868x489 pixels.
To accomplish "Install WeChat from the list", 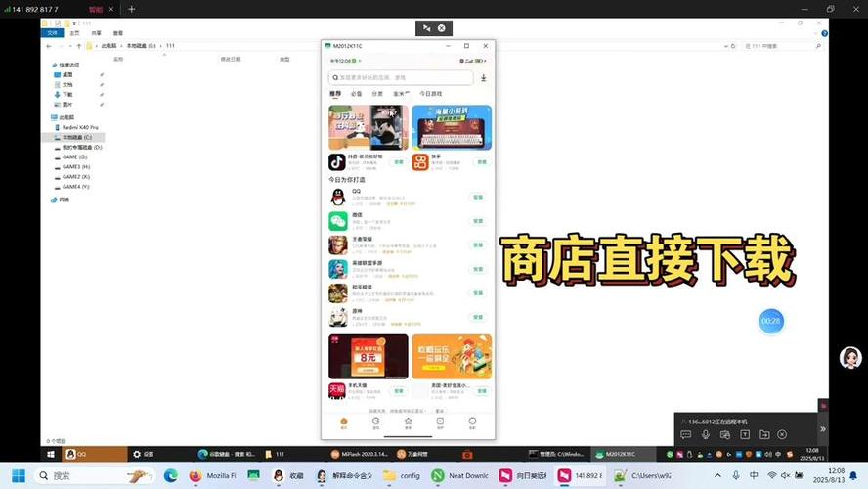I will click(x=478, y=221).
